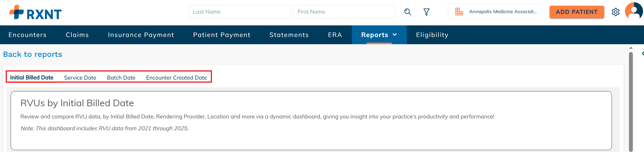This screenshot has width=644, height=152.
Task: Open the patient filter funnel icon
Action: 426,12
